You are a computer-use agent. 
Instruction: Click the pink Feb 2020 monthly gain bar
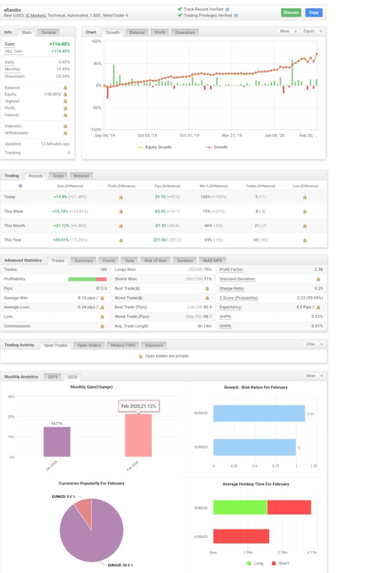(138, 435)
